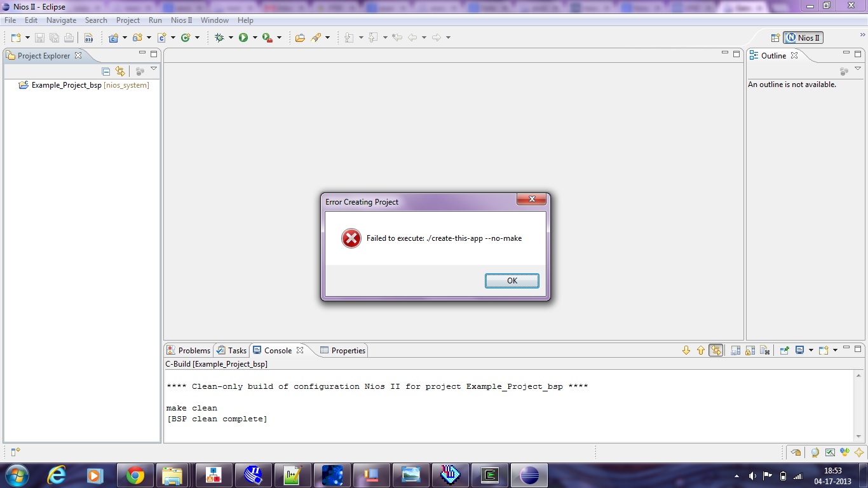This screenshot has height=488, width=868.
Task: Open the Edit menu
Action: (31, 20)
